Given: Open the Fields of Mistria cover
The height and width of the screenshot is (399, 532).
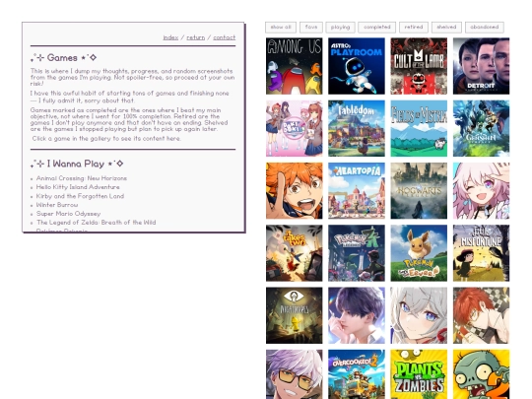Looking at the screenshot, I should tap(419, 128).
